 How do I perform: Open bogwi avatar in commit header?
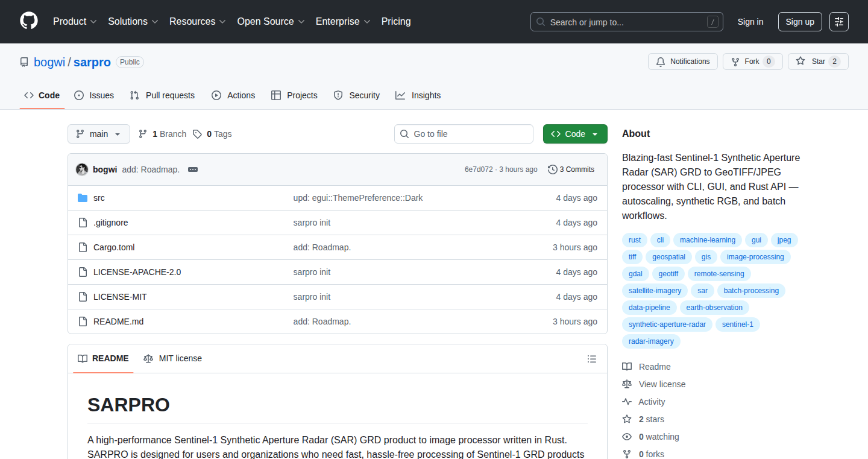click(x=82, y=169)
